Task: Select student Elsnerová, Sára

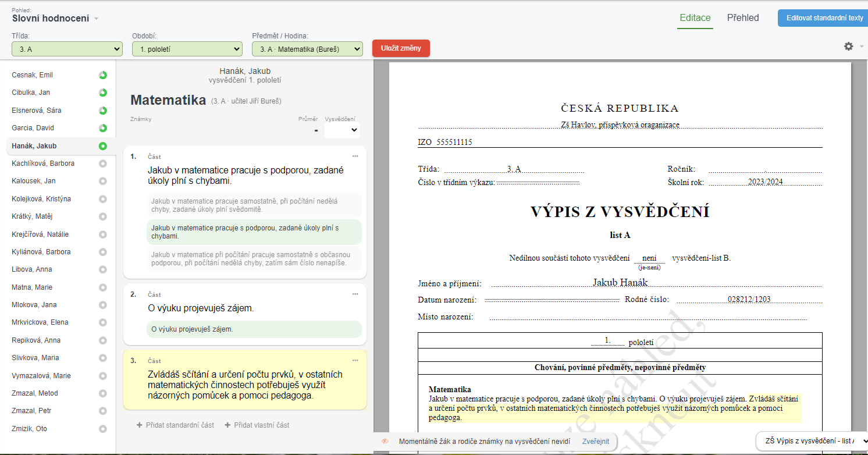Action: tap(37, 111)
